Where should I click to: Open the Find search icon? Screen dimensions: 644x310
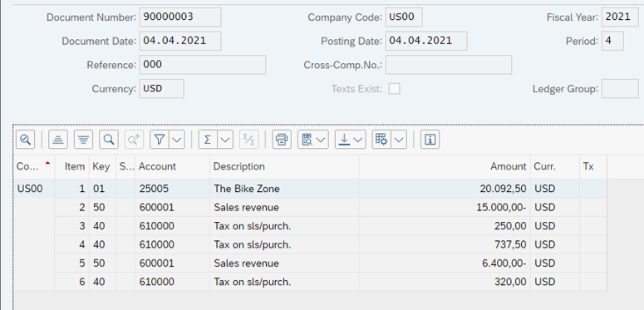(x=109, y=140)
